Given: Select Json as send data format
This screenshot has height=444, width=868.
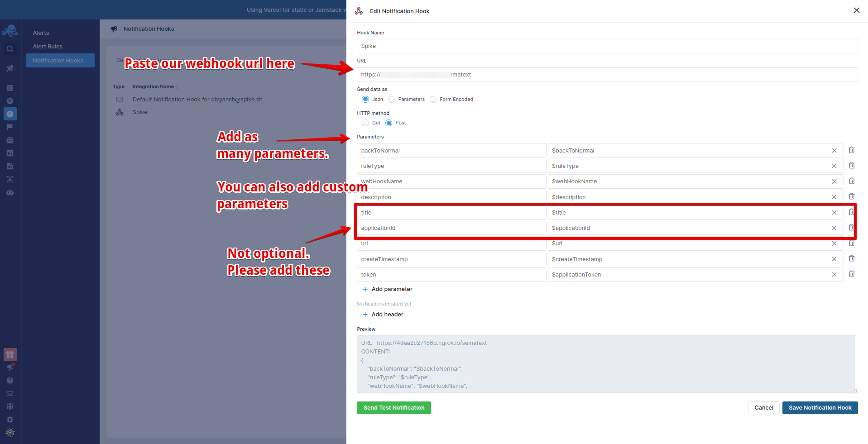Looking at the screenshot, I should point(365,100).
